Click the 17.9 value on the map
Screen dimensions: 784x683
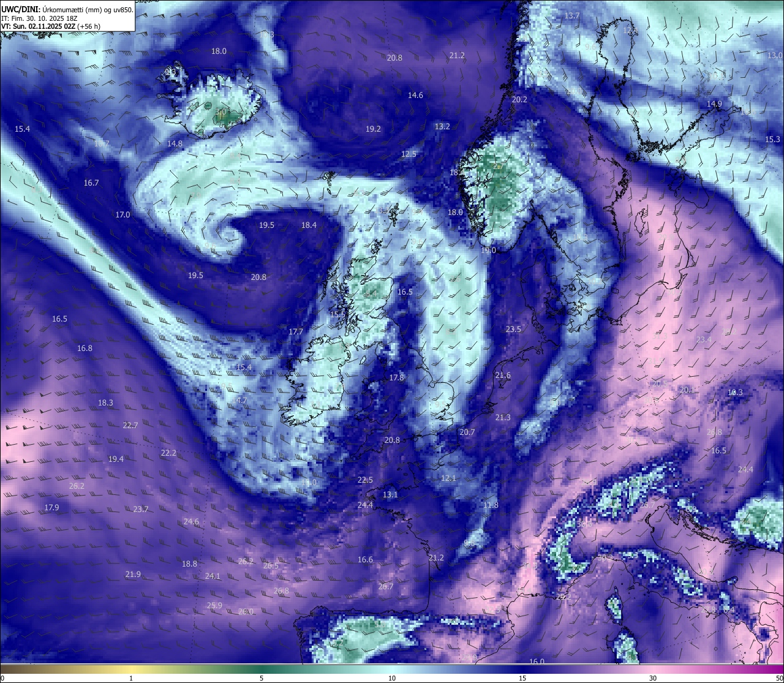pos(51,507)
